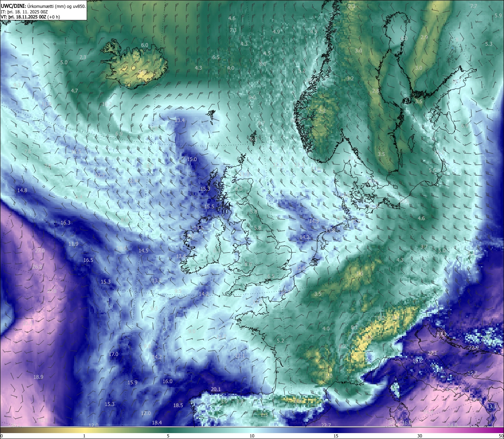Click the 15.7 value on the map
Image resolution: width=504 pixels, height=439 pixels.
tap(472, 373)
